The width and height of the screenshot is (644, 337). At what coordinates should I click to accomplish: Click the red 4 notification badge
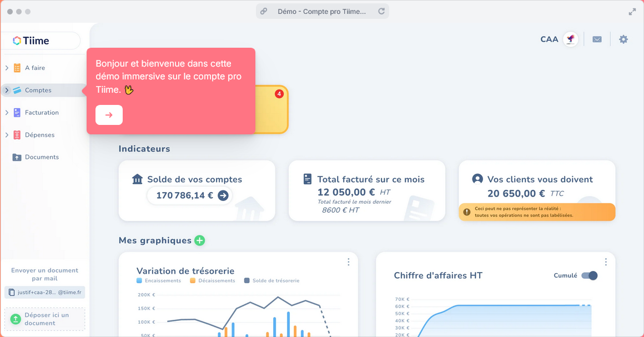tap(279, 94)
